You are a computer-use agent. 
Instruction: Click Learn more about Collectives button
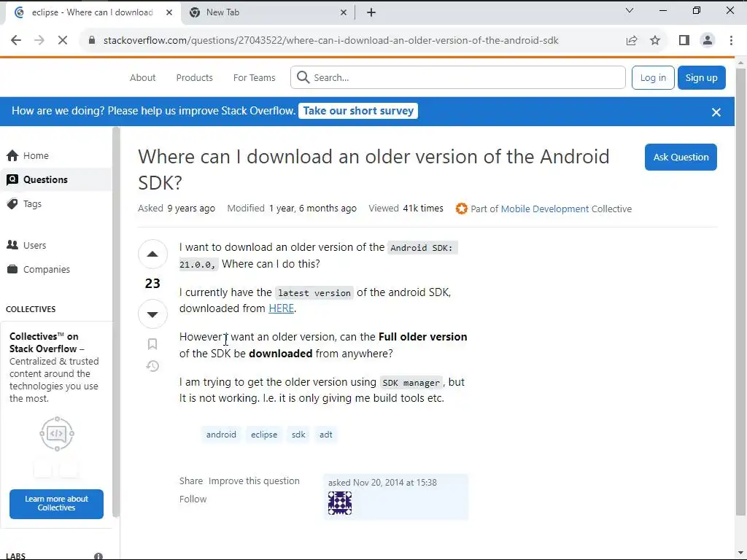click(x=56, y=504)
